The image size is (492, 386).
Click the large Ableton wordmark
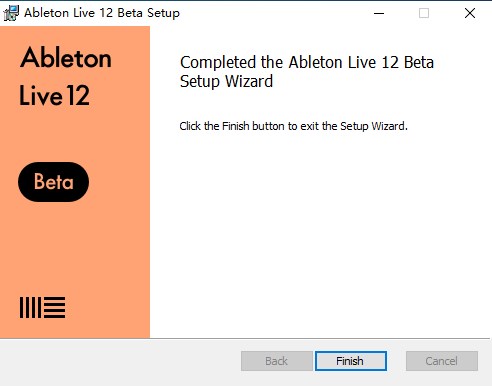66,57
